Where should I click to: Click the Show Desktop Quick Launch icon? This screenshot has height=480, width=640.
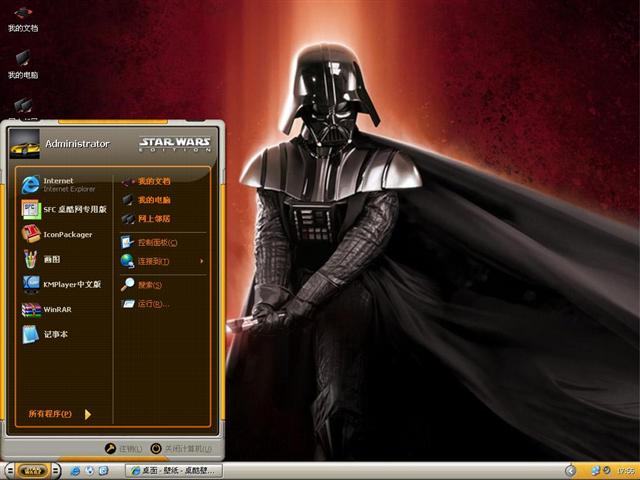pyautogui.click(x=103, y=471)
